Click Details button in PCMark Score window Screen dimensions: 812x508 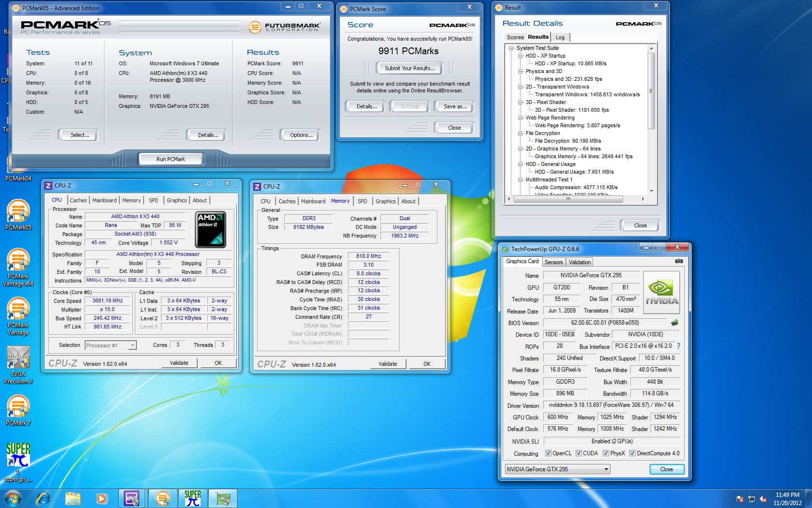[x=366, y=106]
